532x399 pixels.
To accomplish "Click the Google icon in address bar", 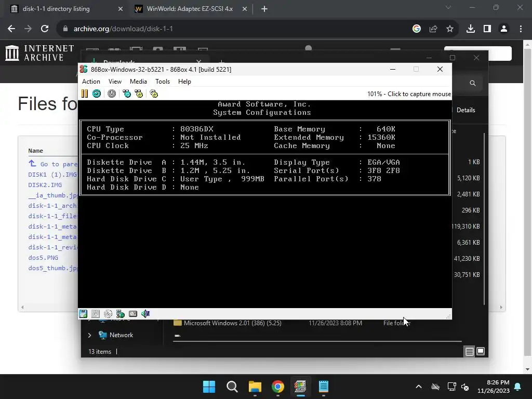I will [417, 29].
